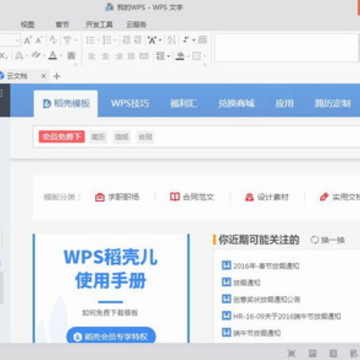Apply a numbered list

(x=107, y=40)
